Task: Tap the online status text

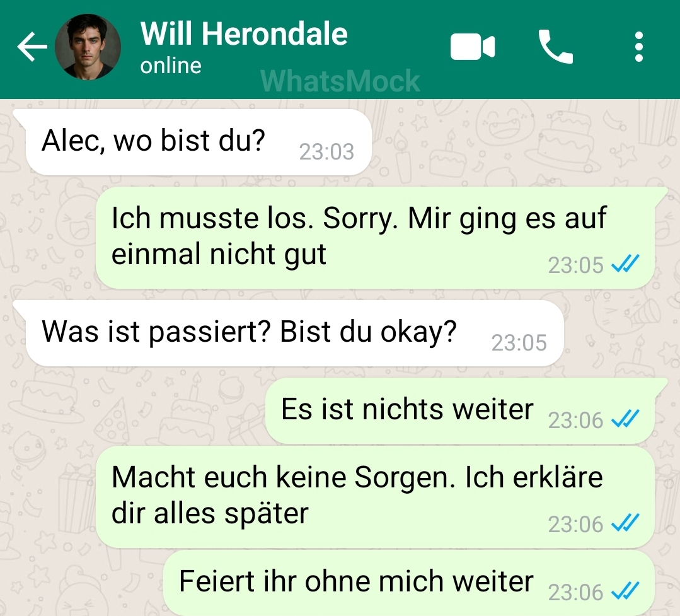Action: (x=171, y=66)
